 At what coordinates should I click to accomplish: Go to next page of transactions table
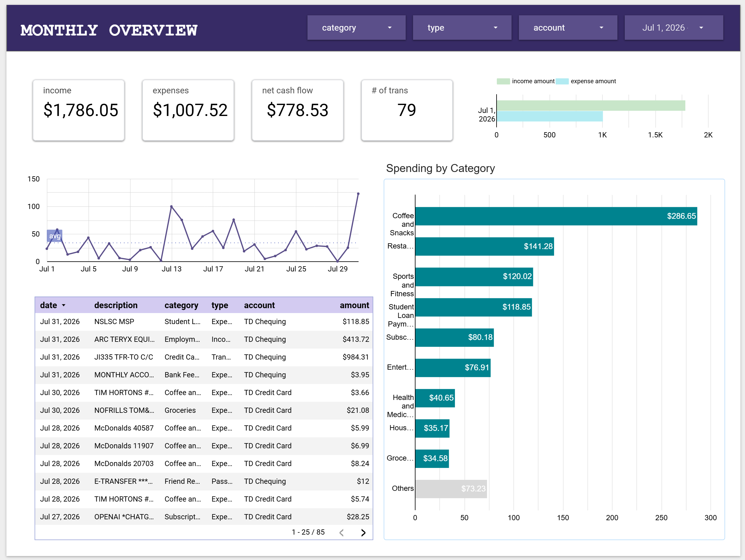coord(363,533)
